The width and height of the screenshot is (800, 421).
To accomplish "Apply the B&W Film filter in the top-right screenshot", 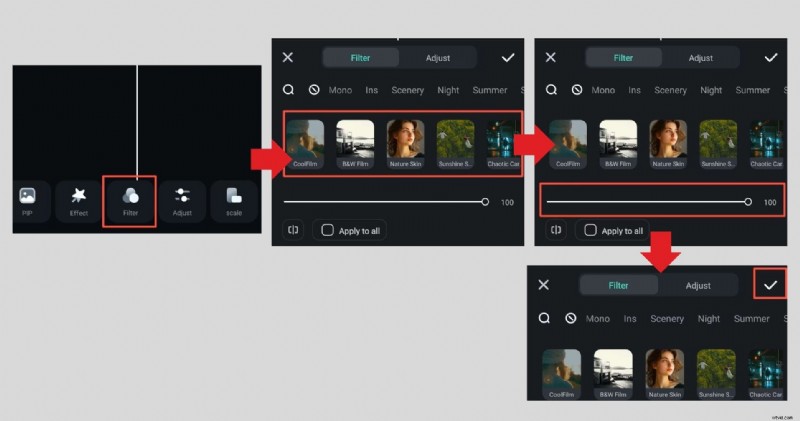I will pos(618,144).
